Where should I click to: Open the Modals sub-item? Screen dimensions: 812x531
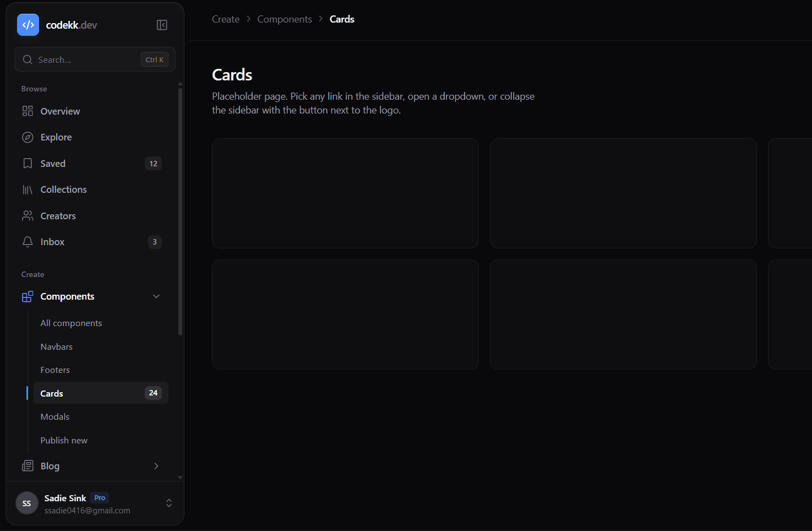coord(101,417)
